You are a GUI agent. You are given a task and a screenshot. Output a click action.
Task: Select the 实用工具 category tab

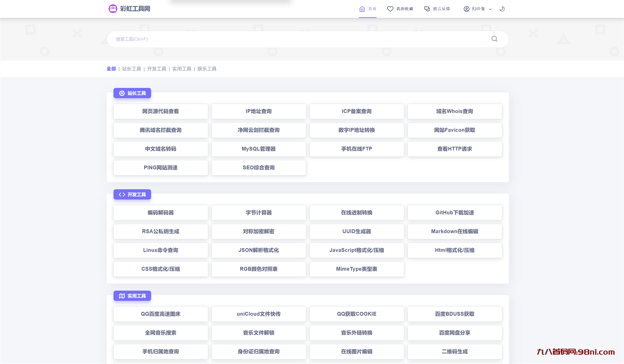click(182, 69)
